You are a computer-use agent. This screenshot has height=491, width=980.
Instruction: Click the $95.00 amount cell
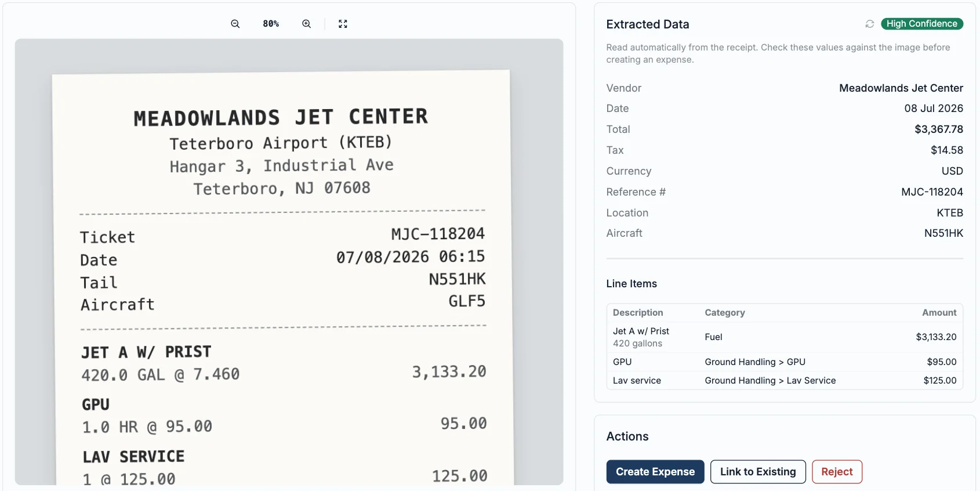(942, 362)
